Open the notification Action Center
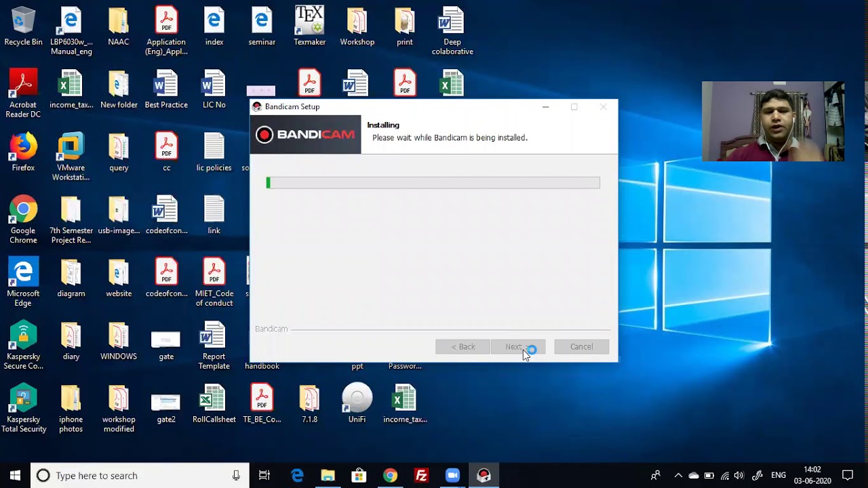Screen dimensions: 868x488 click(848, 476)
